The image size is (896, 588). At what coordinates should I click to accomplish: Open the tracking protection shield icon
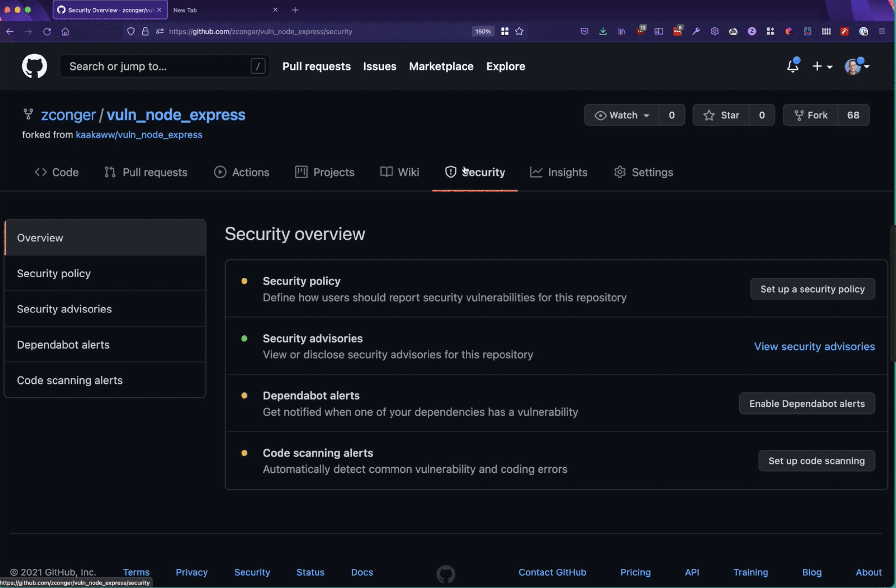[131, 32]
